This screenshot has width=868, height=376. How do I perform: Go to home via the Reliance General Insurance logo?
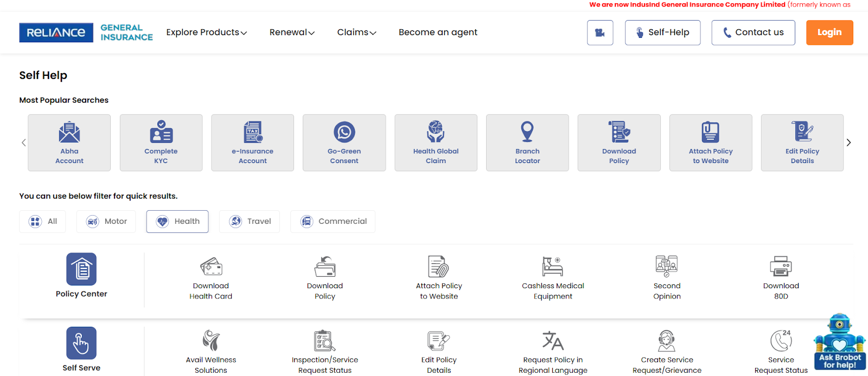[86, 33]
